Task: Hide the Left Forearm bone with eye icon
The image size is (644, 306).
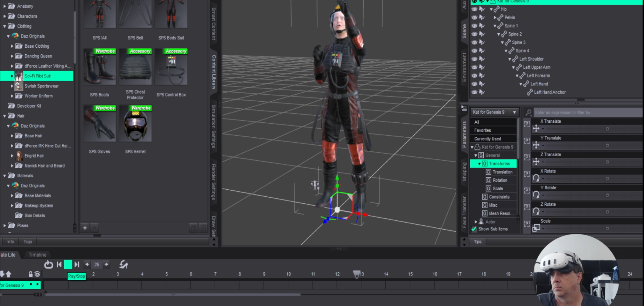Action: [x=474, y=76]
